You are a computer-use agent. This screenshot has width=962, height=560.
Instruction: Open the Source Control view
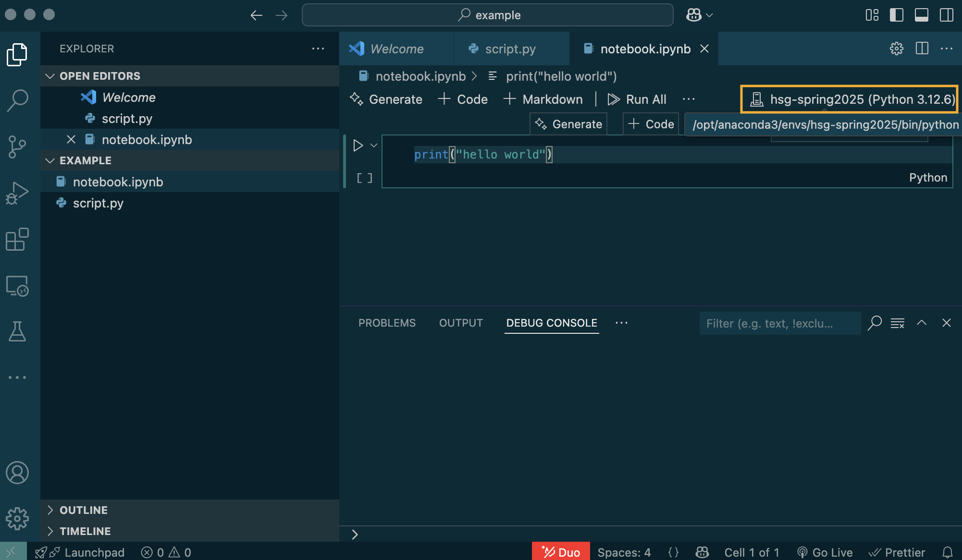[x=17, y=146]
